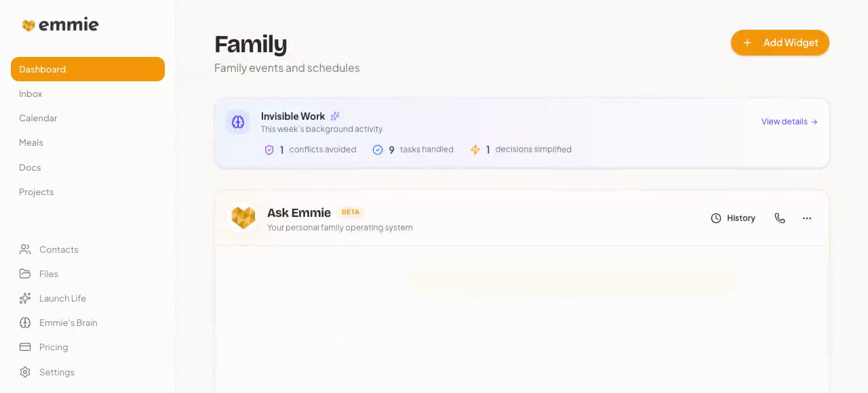Screen dimensions: 868x393
Task: Click the shield icon next to conflicts avoided
Action: coord(269,150)
